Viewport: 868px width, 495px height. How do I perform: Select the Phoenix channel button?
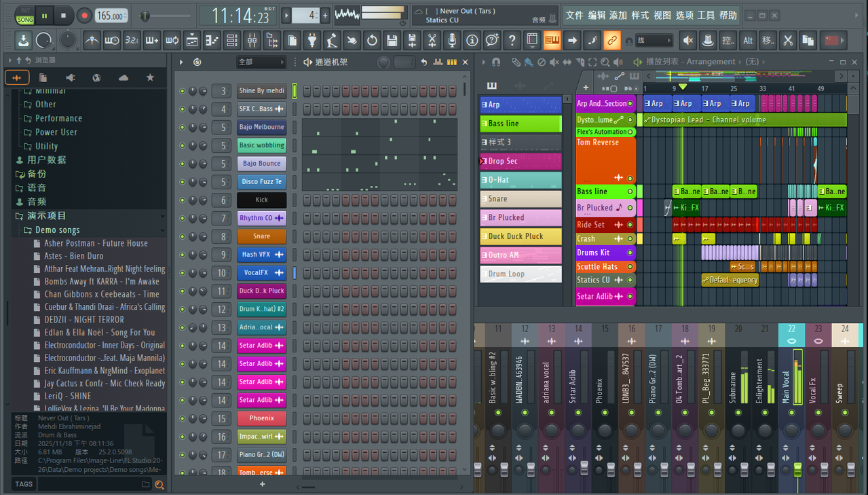pos(261,418)
